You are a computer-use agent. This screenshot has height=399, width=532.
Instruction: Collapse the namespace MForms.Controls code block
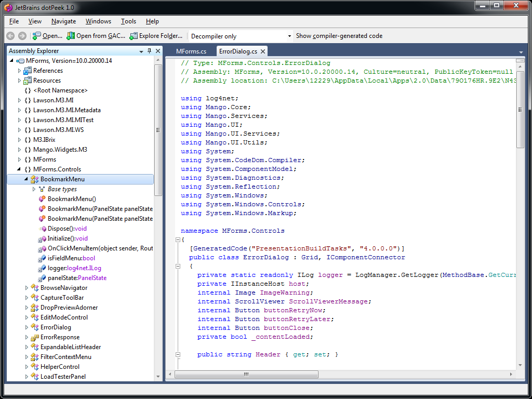178,240
